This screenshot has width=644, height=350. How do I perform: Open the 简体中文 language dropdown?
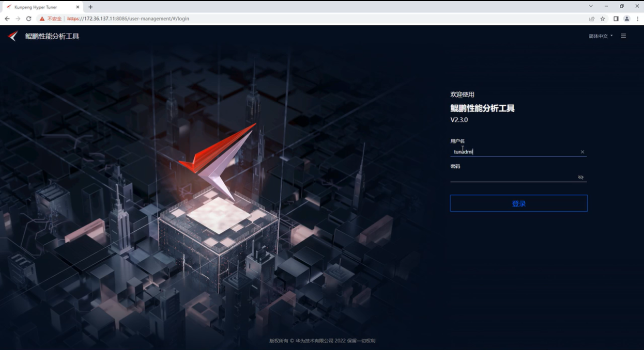pos(601,36)
